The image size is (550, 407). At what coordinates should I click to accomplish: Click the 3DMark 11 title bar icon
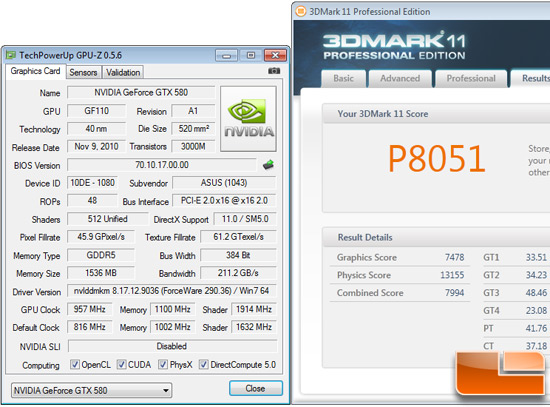click(301, 11)
